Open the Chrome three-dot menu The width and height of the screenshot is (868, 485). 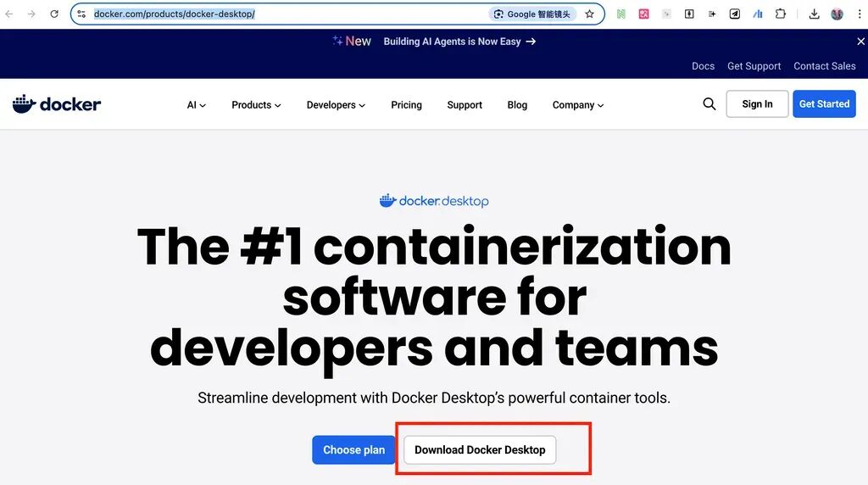(860, 14)
